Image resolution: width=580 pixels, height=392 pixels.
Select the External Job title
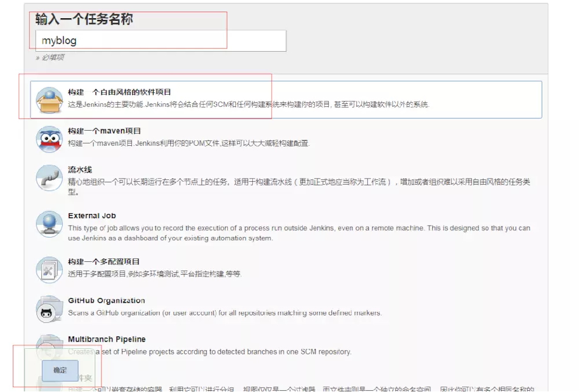click(x=92, y=216)
